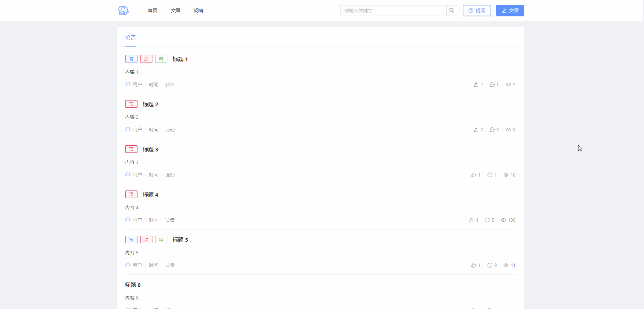Click the red 顶 tag on 标题 3
Image resolution: width=644 pixels, height=309 pixels.
[x=131, y=149]
